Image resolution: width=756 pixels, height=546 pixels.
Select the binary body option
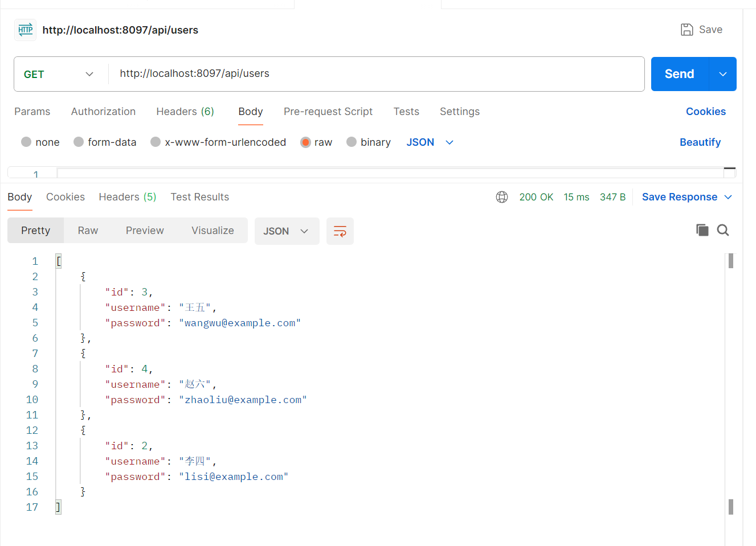coord(352,142)
